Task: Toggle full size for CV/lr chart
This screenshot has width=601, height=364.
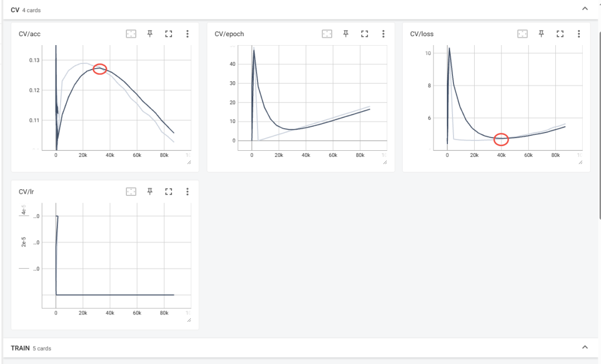Action: 169,191
